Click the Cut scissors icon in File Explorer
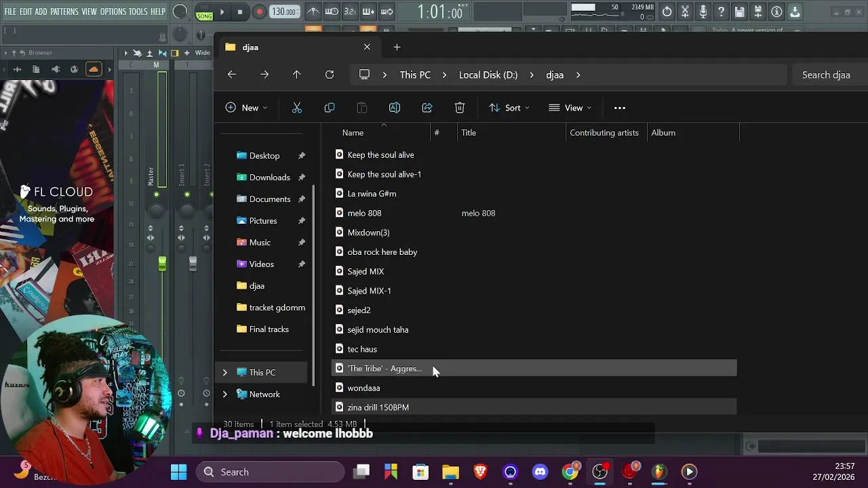This screenshot has width=868, height=488. coord(297,108)
